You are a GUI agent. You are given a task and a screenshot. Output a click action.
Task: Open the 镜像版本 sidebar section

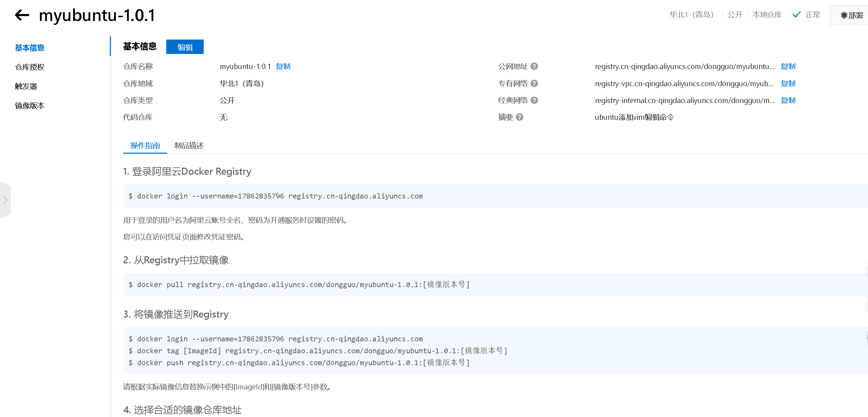29,105
